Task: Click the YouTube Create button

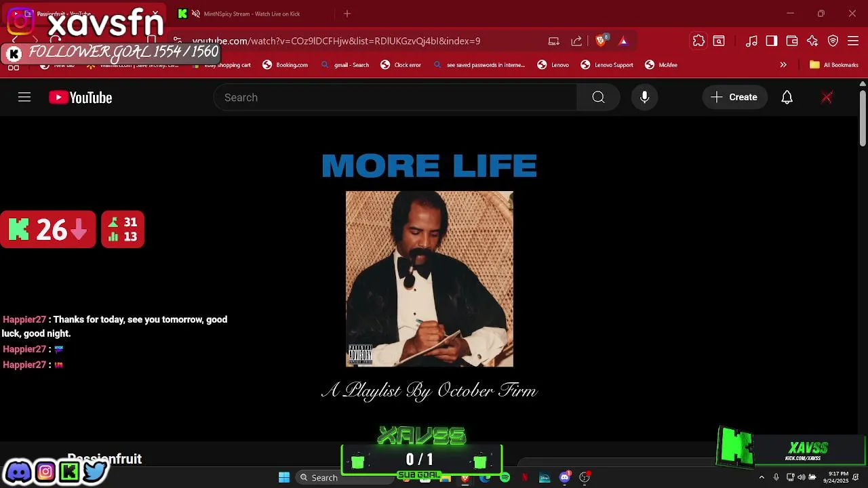Action: point(734,98)
